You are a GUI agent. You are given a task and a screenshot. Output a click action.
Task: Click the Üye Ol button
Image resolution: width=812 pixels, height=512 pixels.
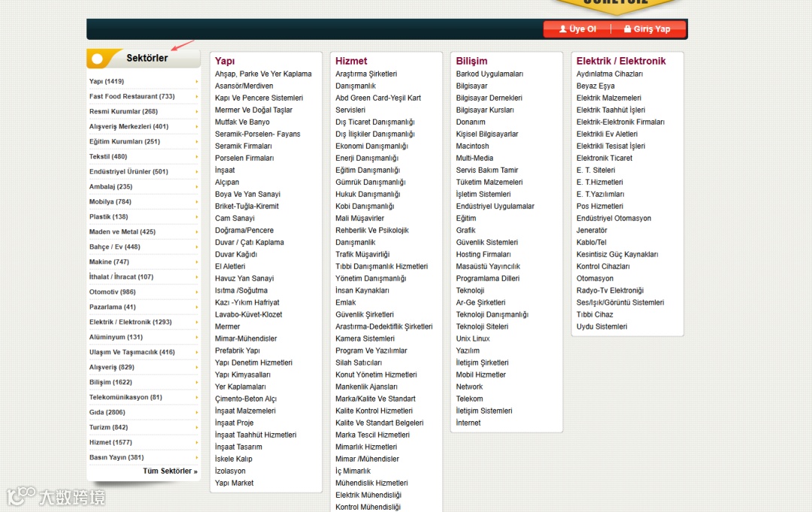[x=577, y=29]
